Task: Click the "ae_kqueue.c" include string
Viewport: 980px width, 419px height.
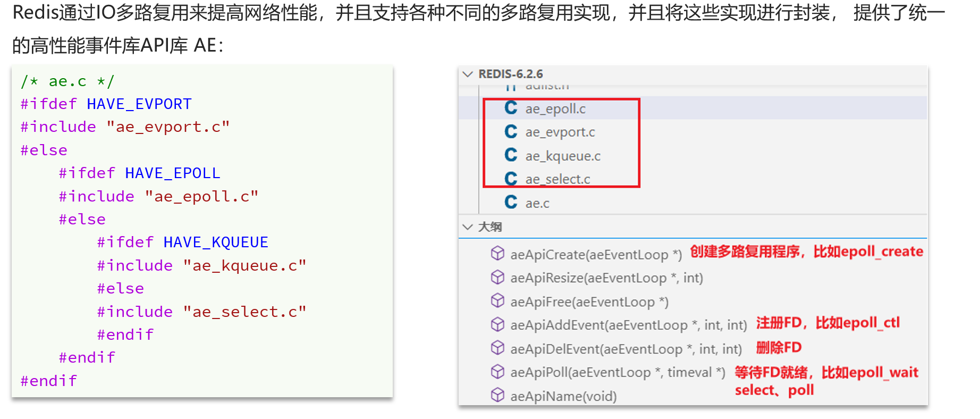Action: [244, 266]
